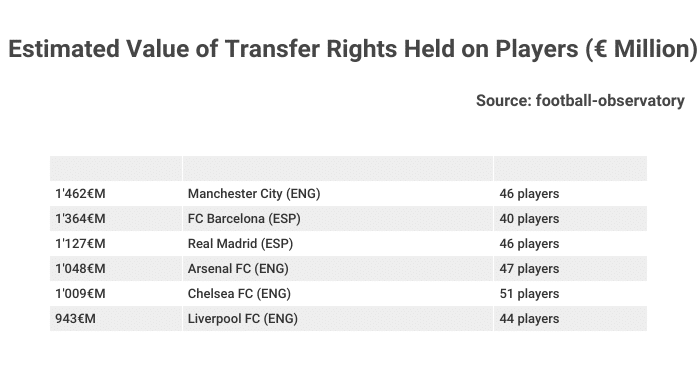Select the Liverpool FC (ENG) cell

(x=338, y=319)
